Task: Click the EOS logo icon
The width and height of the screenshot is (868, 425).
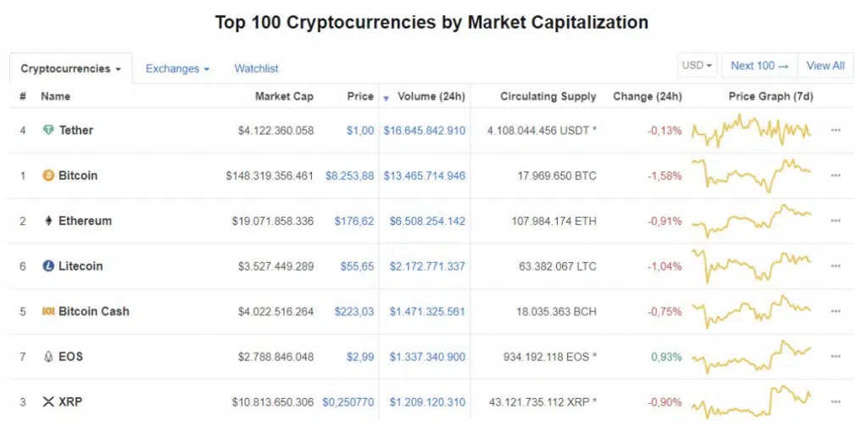Action: 48,357
